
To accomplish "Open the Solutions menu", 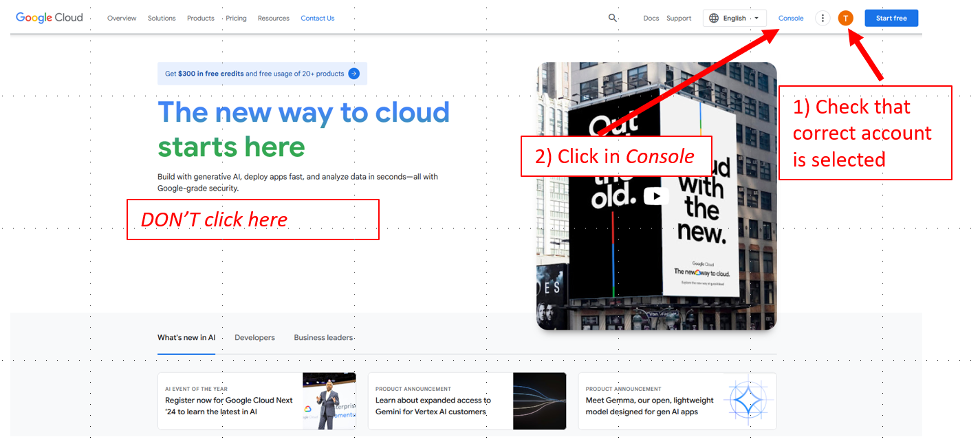I will click(162, 19).
